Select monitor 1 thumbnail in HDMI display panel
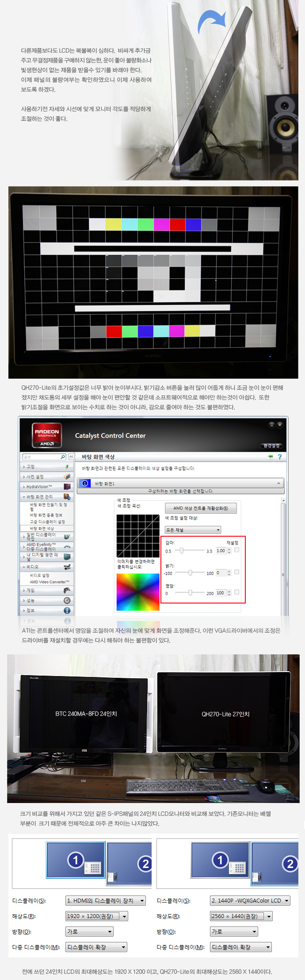 coord(76,860)
